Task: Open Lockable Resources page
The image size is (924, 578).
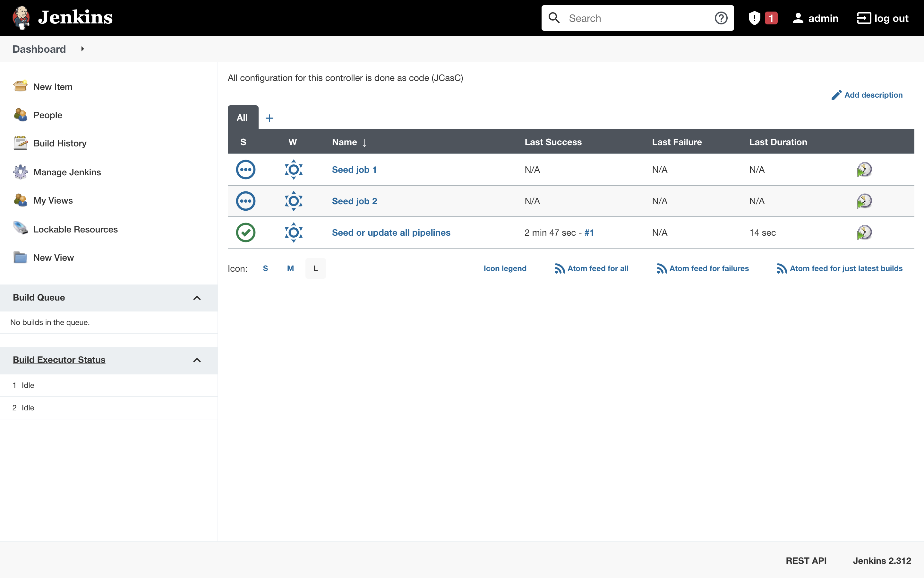Action: click(x=76, y=229)
